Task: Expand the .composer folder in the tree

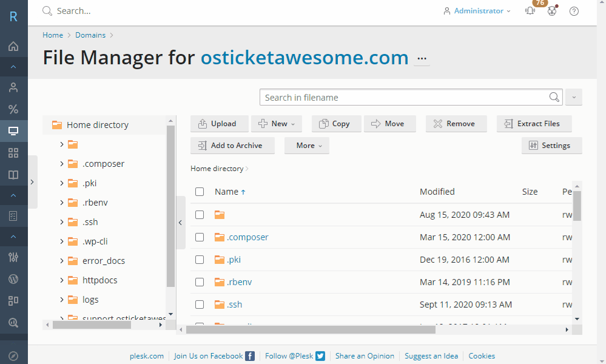Action: point(62,164)
